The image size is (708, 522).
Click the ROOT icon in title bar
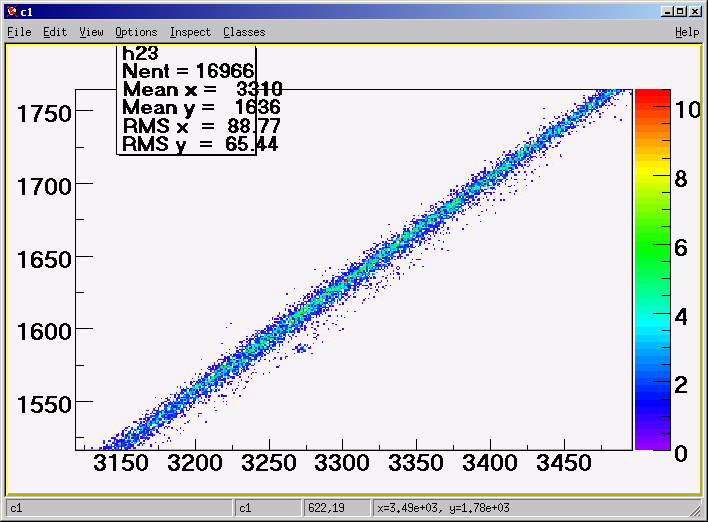tap(12, 11)
